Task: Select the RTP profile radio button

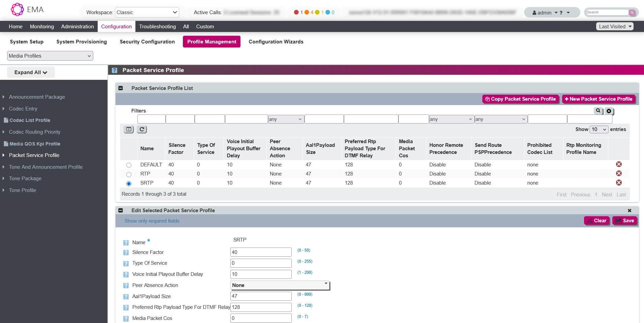Action: point(129,174)
